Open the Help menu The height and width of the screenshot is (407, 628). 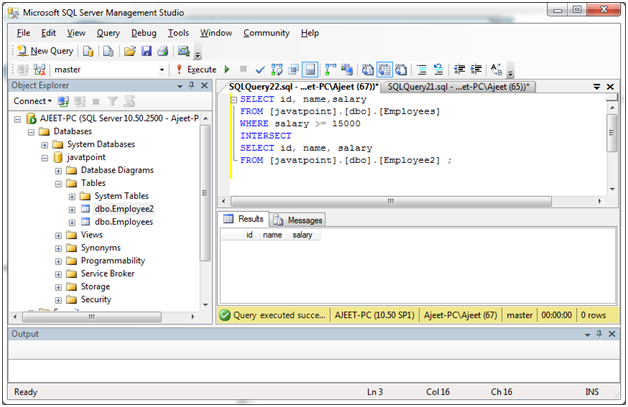[310, 33]
